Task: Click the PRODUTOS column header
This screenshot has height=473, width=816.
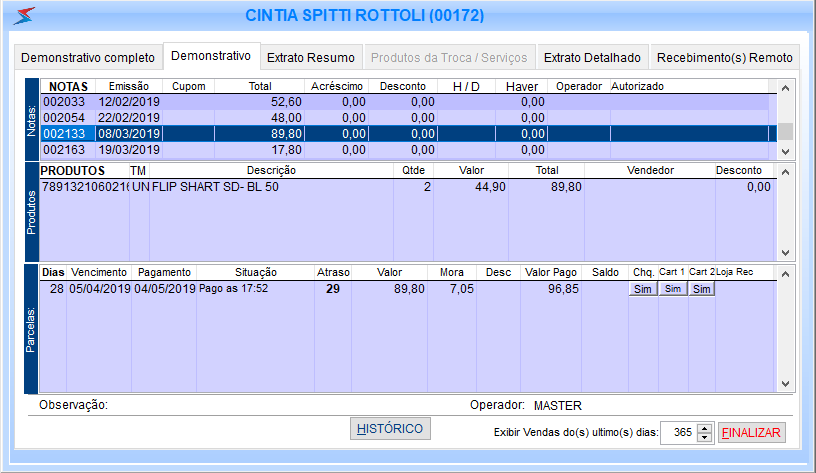Action: 72,171
